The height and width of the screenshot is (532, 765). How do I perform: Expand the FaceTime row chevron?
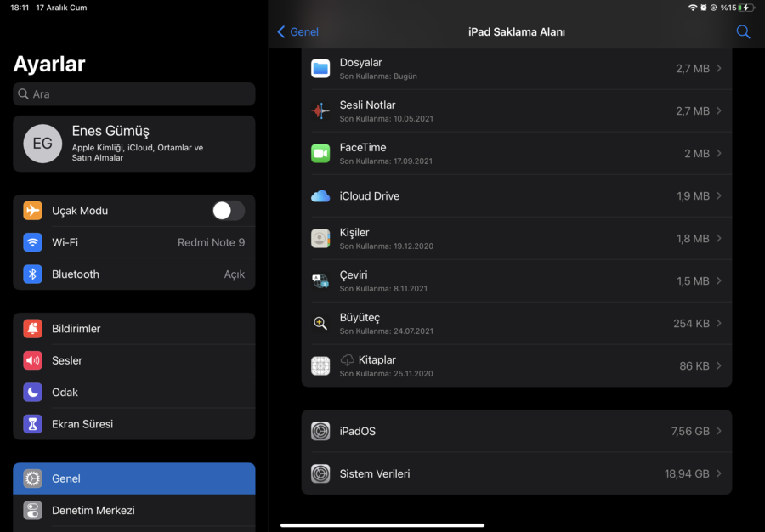pos(719,153)
